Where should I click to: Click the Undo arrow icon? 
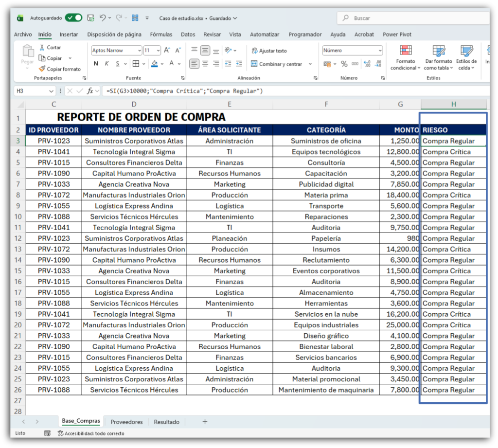click(103, 18)
